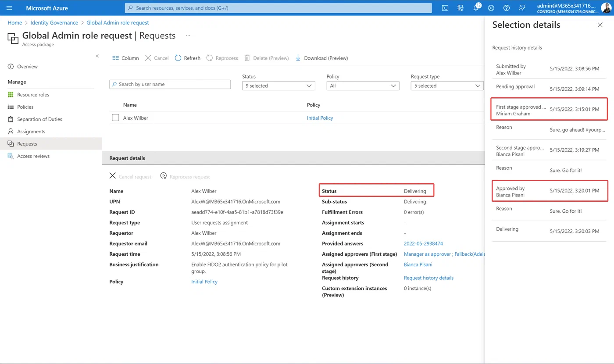
Task: Open the Help question mark icon
Action: point(507,8)
